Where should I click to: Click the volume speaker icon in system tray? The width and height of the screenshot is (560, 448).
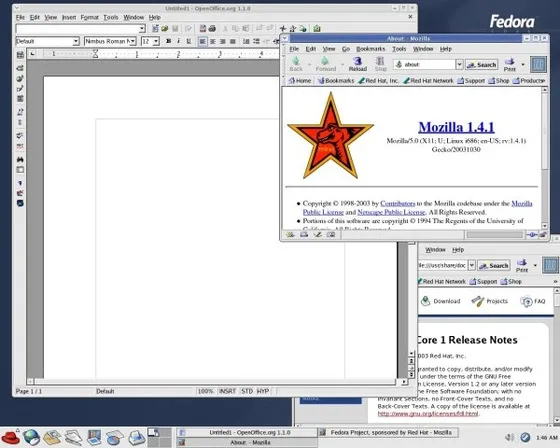tap(509, 437)
